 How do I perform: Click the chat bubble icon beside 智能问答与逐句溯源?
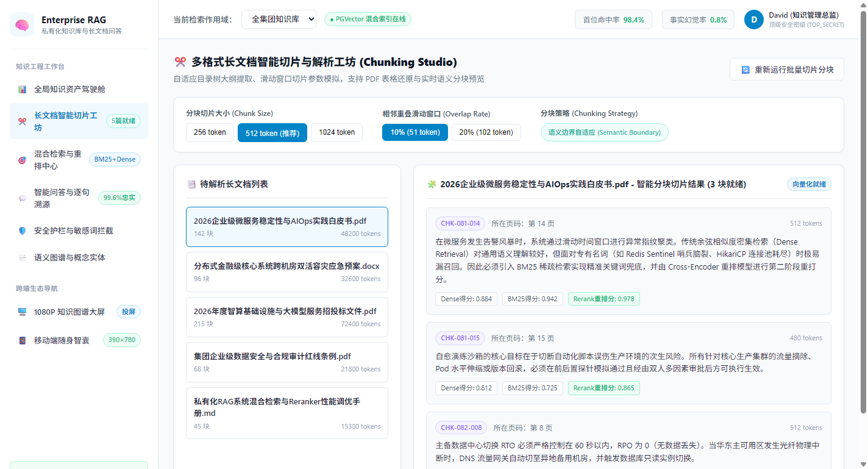click(23, 198)
